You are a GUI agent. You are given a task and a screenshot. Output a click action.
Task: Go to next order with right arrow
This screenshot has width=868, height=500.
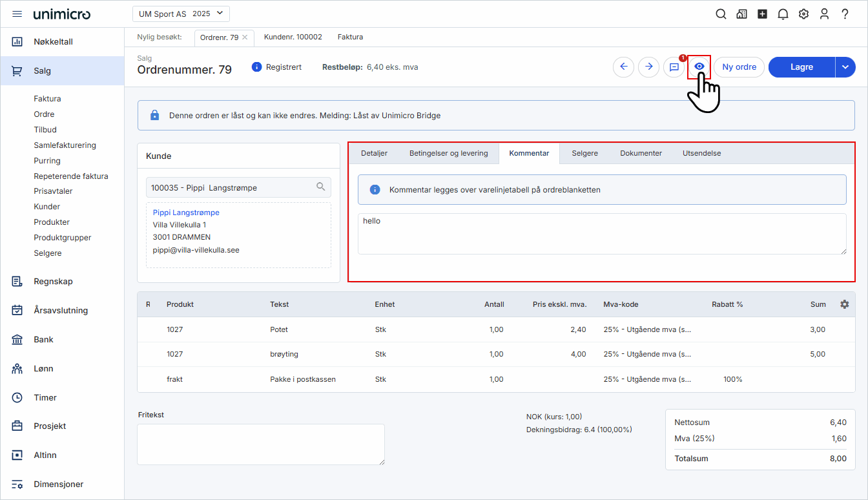click(x=648, y=67)
